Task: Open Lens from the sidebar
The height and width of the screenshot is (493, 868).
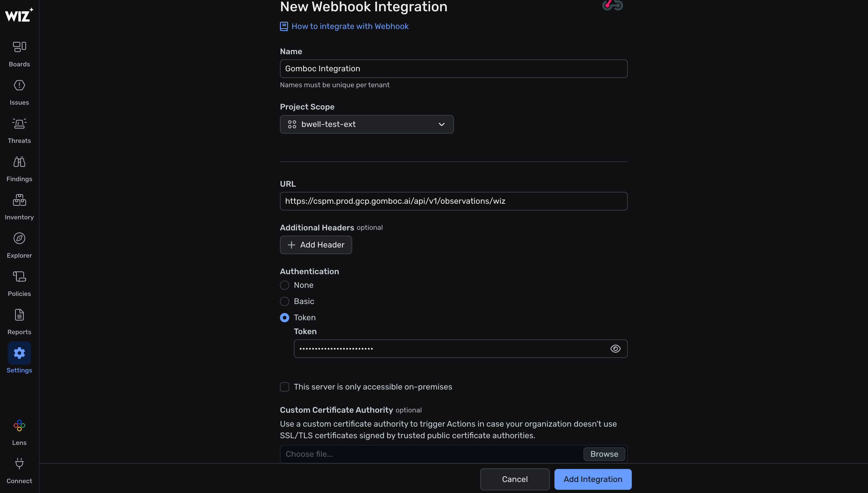Action: click(x=19, y=433)
